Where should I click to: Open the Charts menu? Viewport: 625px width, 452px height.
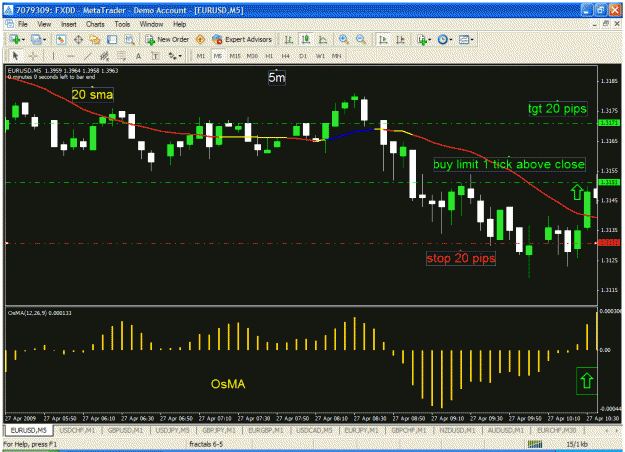pyautogui.click(x=95, y=24)
